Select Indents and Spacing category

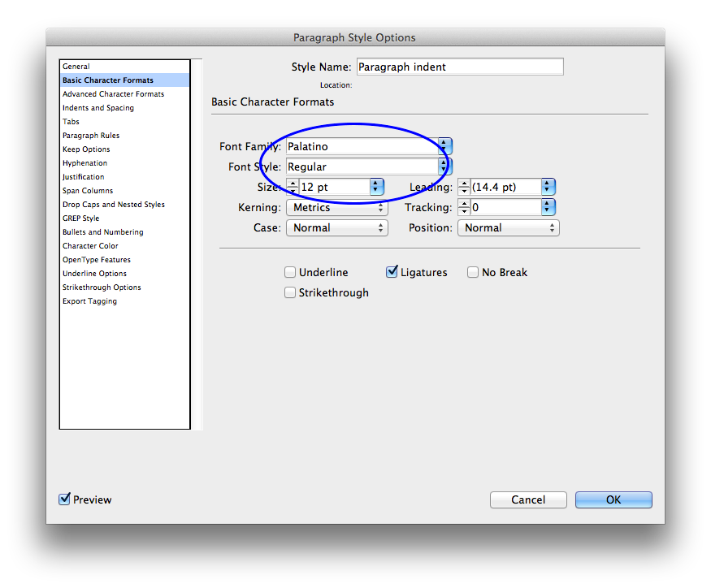(x=124, y=107)
